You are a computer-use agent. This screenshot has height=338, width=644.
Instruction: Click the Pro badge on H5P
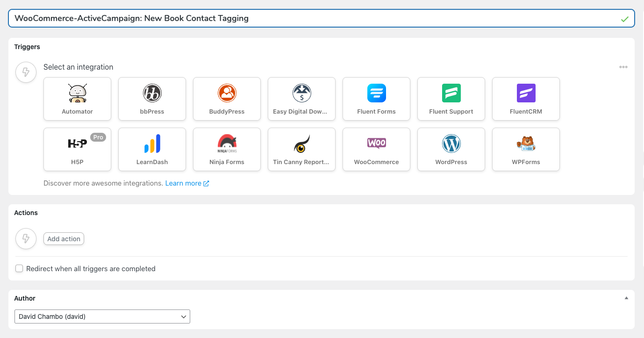click(98, 137)
